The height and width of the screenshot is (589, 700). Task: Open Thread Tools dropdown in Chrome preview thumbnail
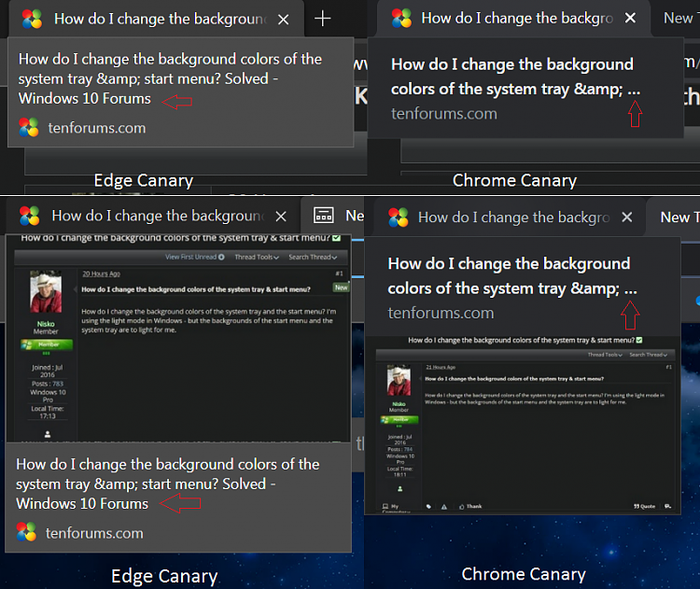click(605, 355)
